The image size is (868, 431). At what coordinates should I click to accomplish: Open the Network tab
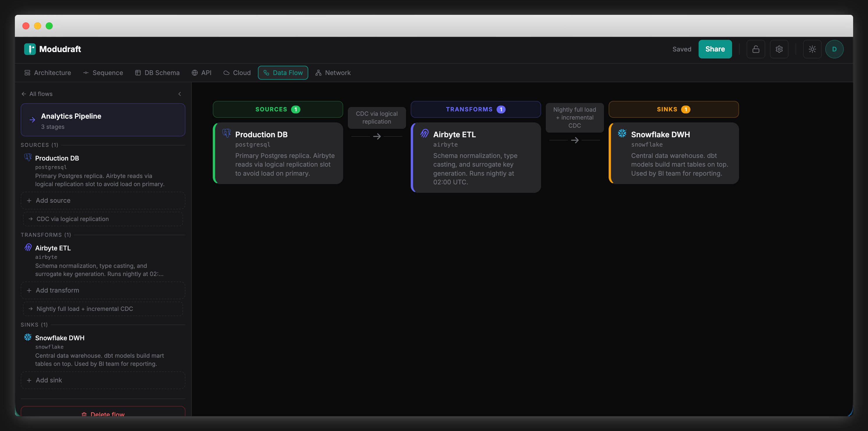pos(333,73)
